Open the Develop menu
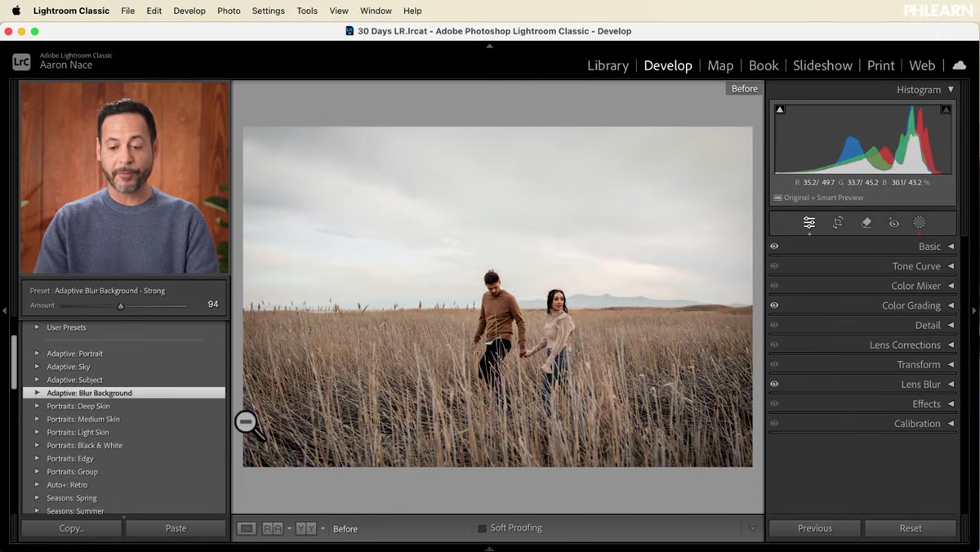This screenshot has width=980, height=552. tap(189, 11)
